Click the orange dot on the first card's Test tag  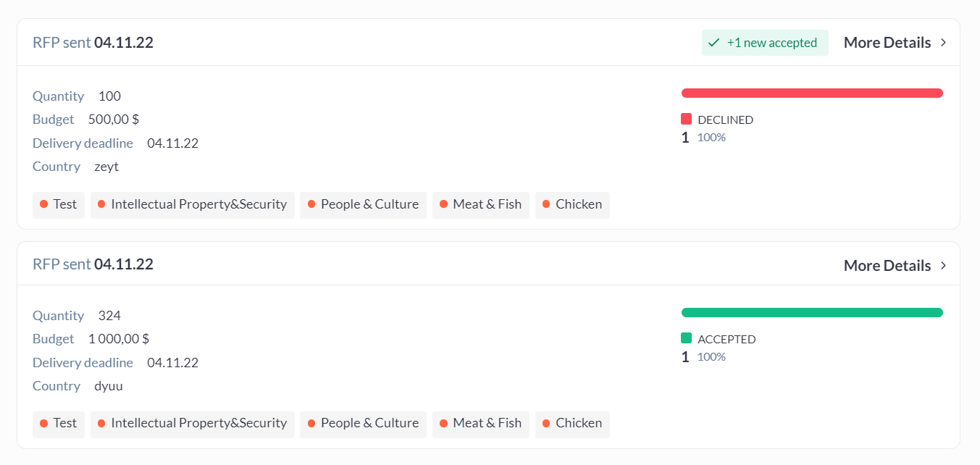point(44,204)
